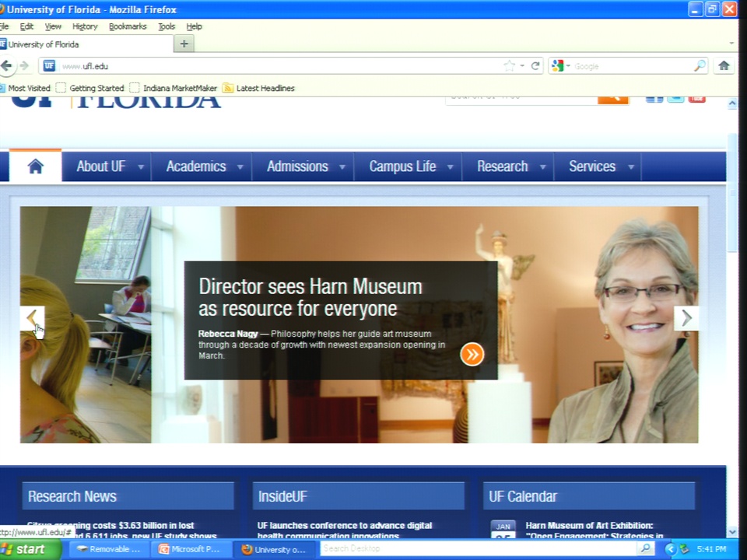Click the JAN calendar date icon
Viewport: 747px width, 560px height.
(503, 529)
